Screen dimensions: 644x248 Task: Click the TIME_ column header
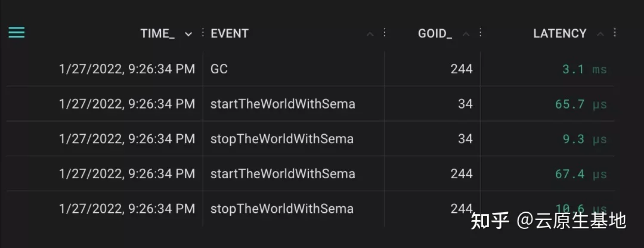click(x=157, y=33)
